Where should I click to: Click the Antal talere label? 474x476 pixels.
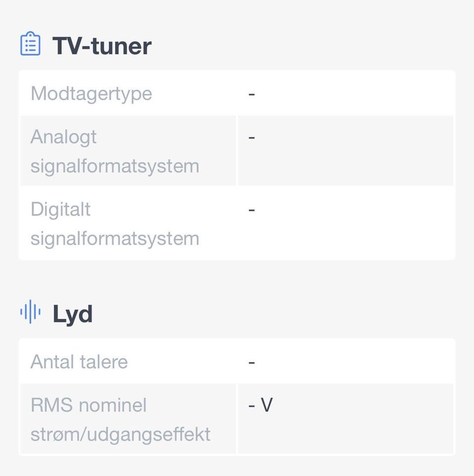[x=79, y=362]
